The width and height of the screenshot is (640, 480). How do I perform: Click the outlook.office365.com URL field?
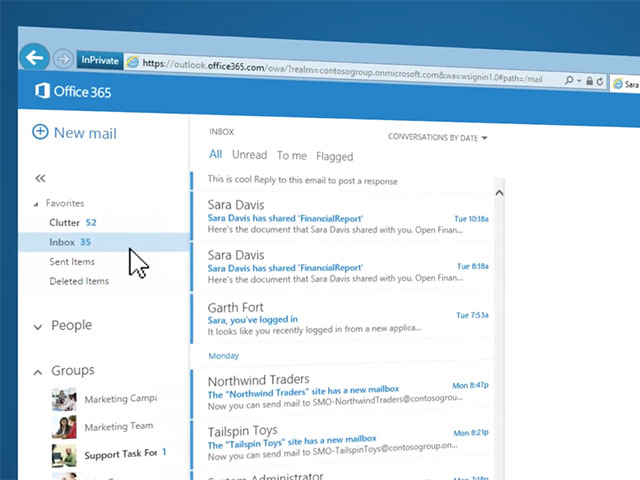tap(342, 71)
